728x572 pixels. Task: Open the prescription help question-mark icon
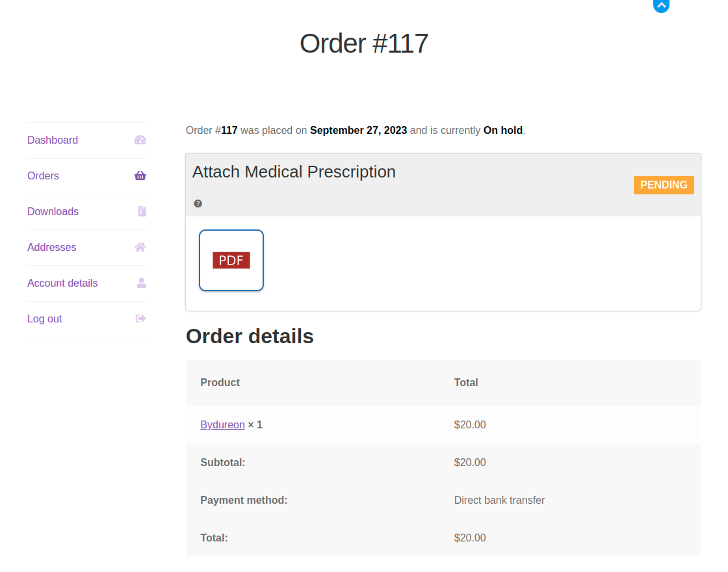click(198, 203)
